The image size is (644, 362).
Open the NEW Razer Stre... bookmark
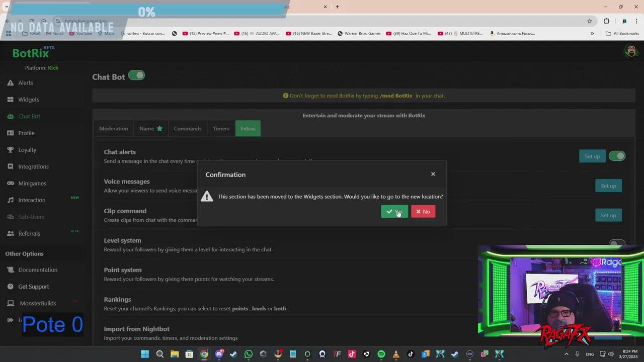click(x=309, y=34)
